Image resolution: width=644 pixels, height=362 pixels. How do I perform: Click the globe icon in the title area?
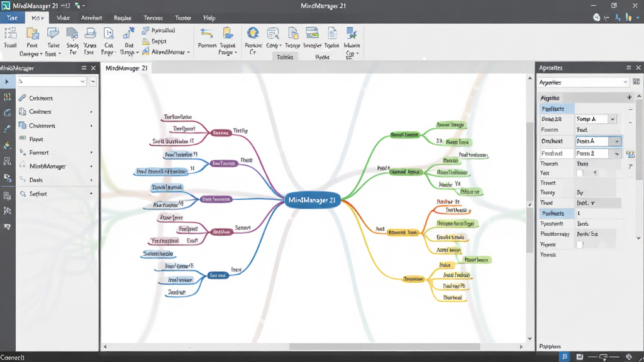[x=596, y=18]
